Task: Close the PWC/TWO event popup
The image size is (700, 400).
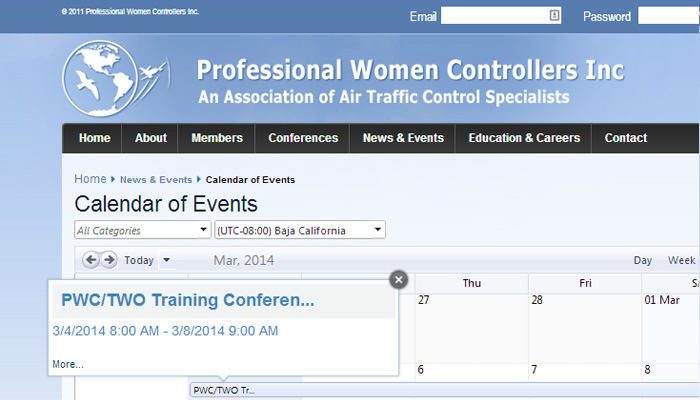Action: point(399,280)
